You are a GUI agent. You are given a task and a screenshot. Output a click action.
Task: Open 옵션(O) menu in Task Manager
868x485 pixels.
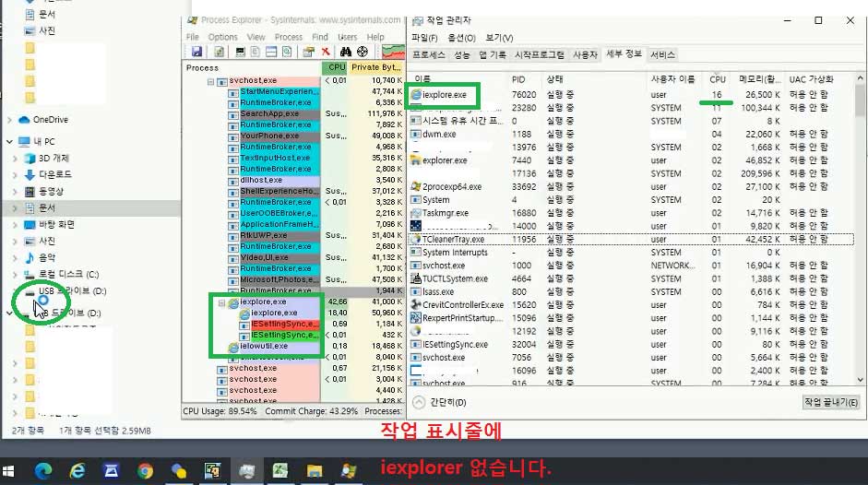[x=461, y=38]
